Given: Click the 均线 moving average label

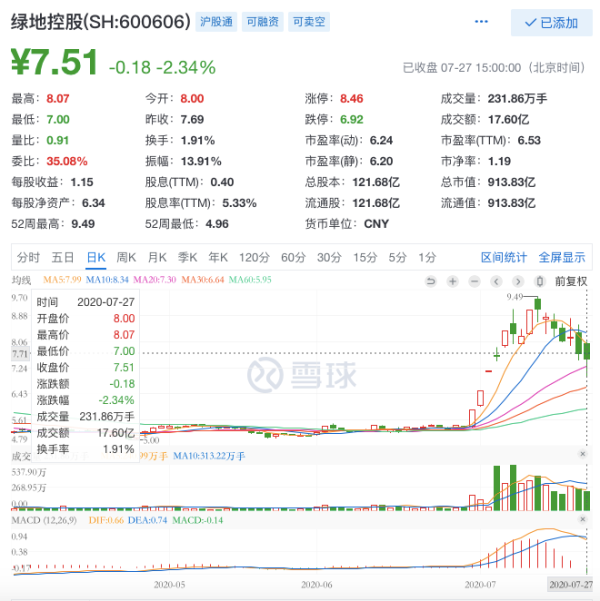Looking at the screenshot, I should (21, 280).
